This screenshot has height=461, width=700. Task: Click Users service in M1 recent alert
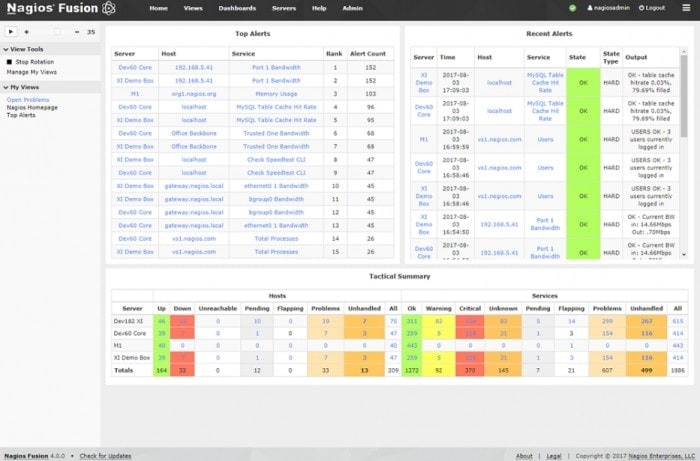click(x=545, y=139)
